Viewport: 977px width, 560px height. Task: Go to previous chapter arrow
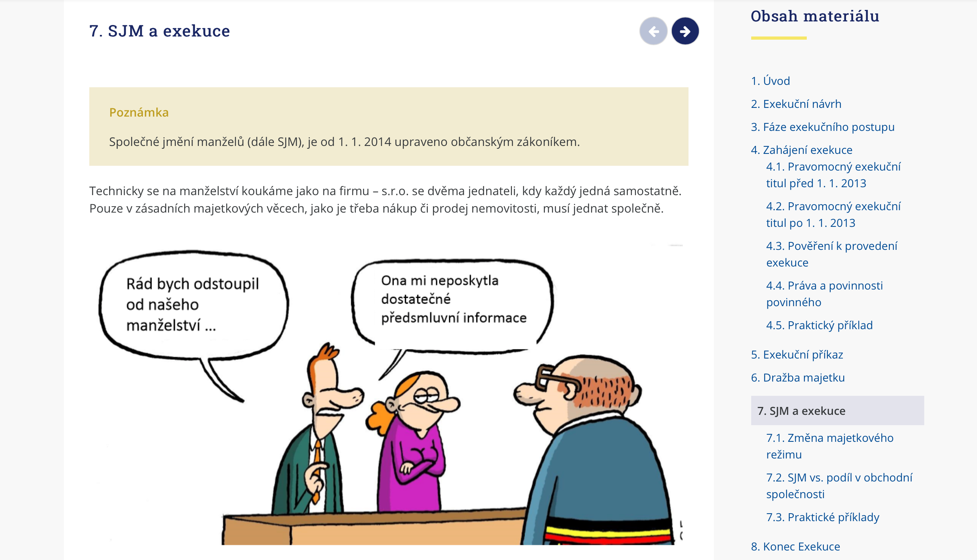point(653,31)
